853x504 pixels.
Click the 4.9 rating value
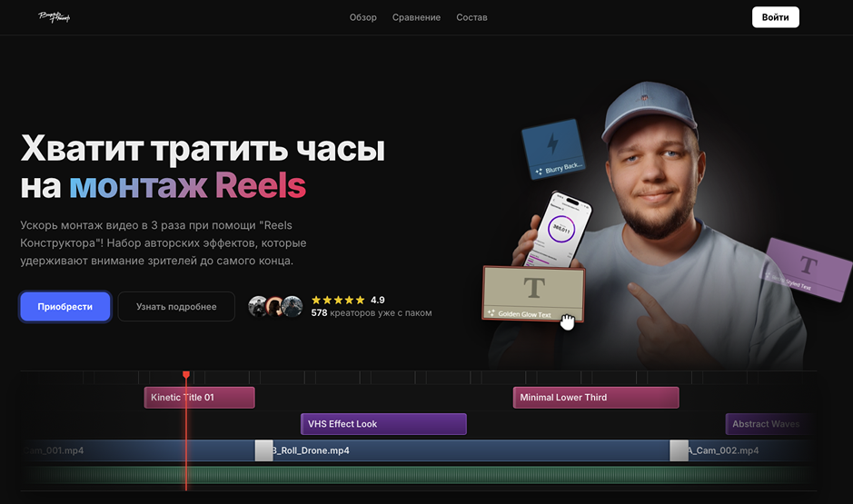[x=378, y=300]
